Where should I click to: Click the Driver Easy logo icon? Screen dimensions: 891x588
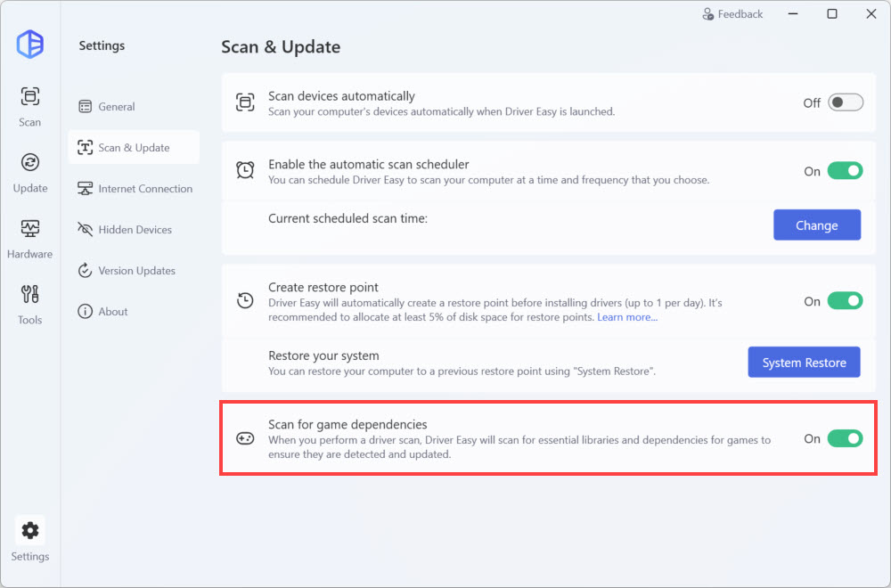tap(30, 44)
